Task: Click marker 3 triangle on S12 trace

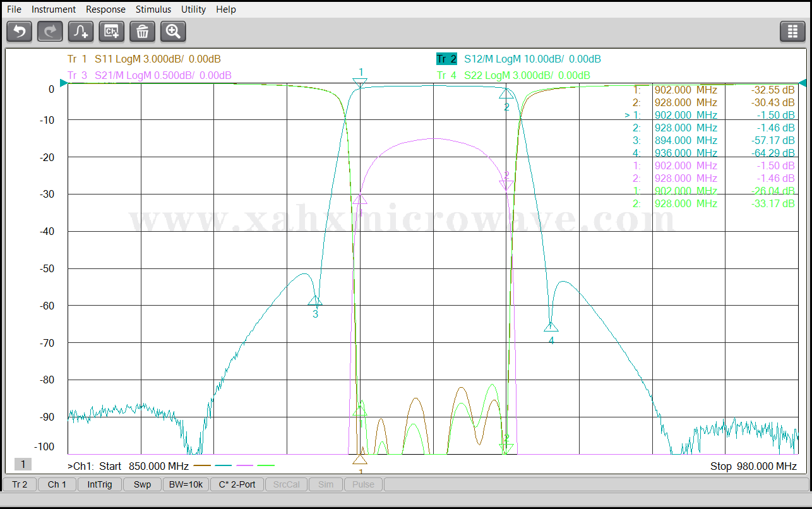Action: [x=315, y=301]
